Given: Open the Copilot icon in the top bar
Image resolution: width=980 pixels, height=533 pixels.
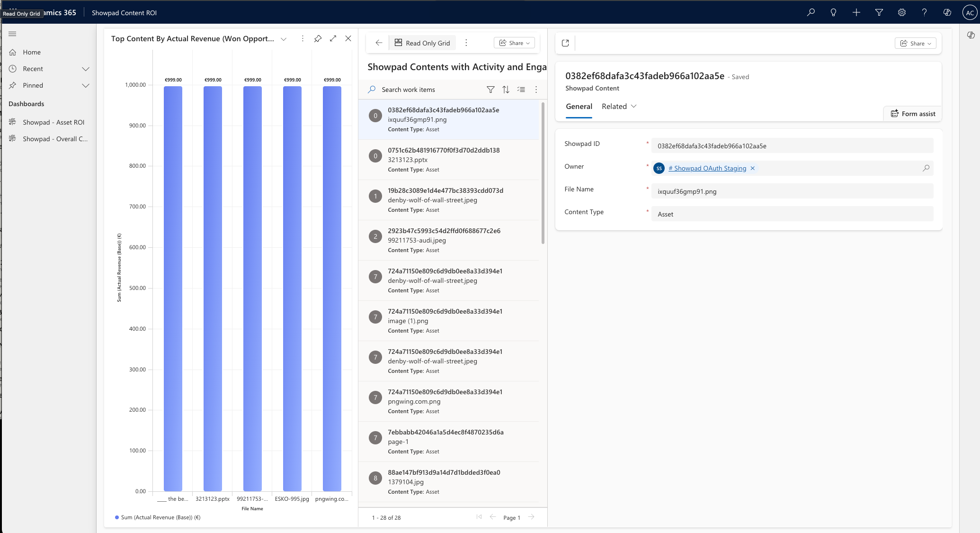Looking at the screenshot, I should coord(947,13).
